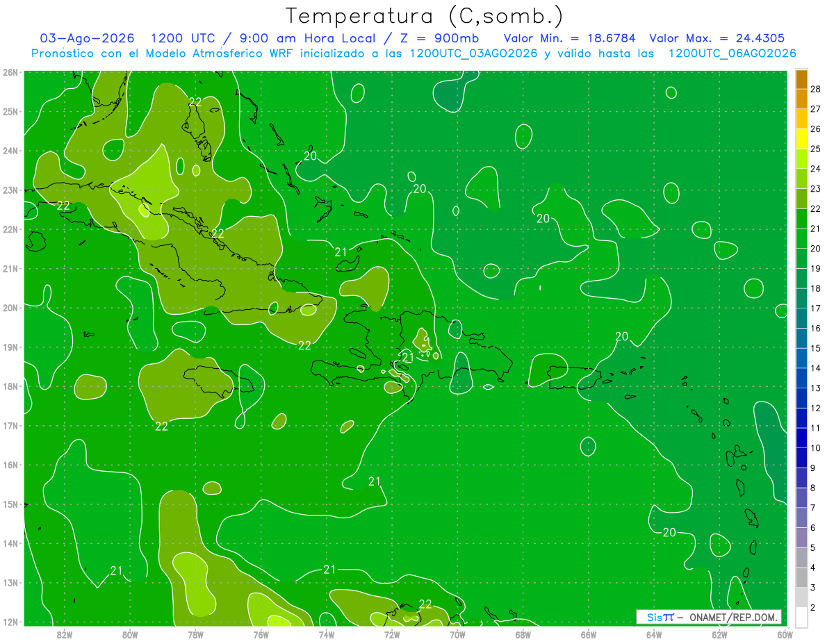Screen dimensions: 834x644
Task: Click the 72W longitude axis label
Action: point(392,634)
